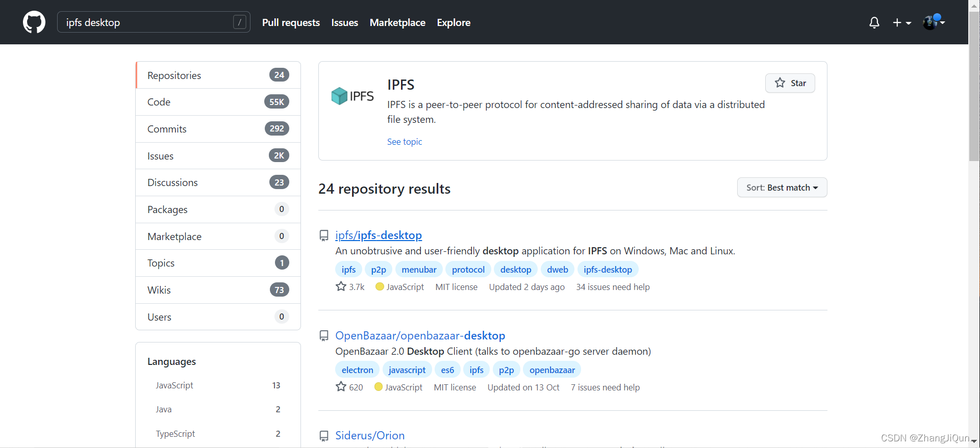Click the openbazaar topic tag

[552, 370]
